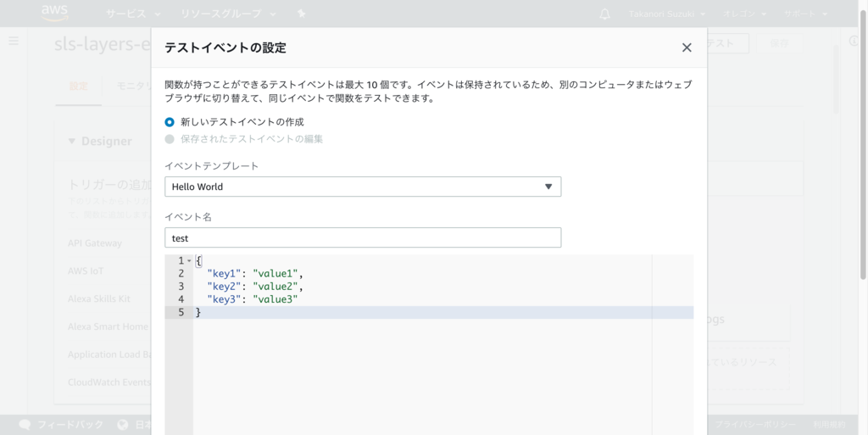Image resolution: width=868 pixels, height=435 pixels.
Task: Select create new test event radio button
Action: 170,122
